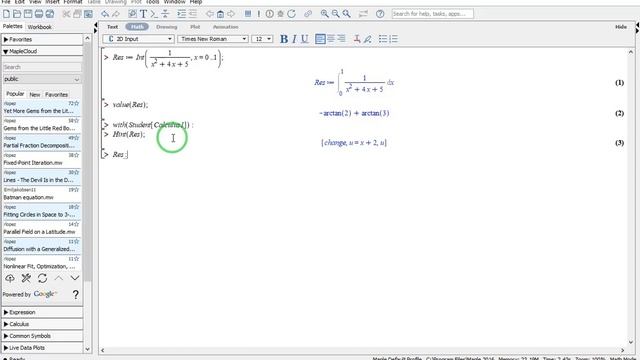Click the Print icon

39,14
